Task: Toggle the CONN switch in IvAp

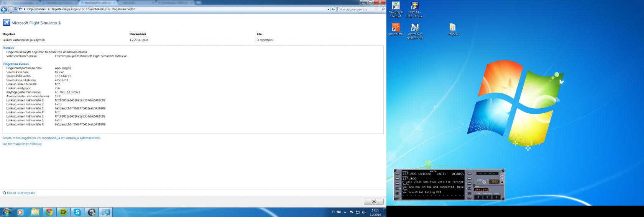Action: pyautogui.click(x=496, y=197)
